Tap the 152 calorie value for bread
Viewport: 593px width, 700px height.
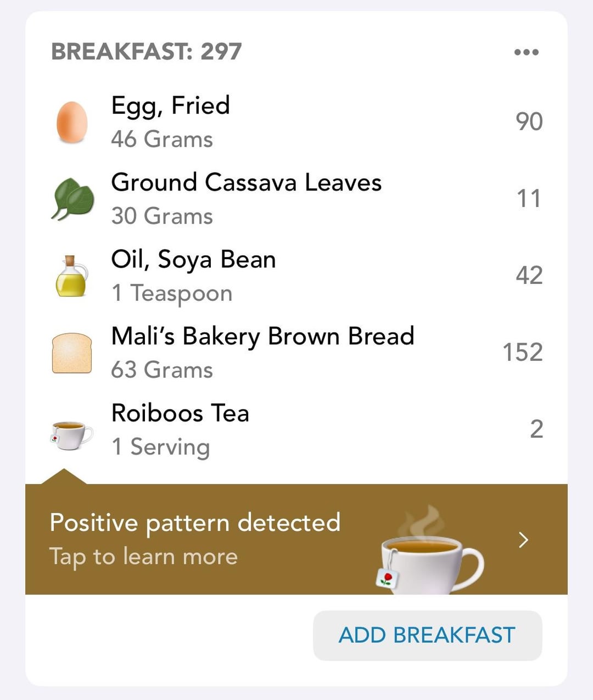click(523, 352)
